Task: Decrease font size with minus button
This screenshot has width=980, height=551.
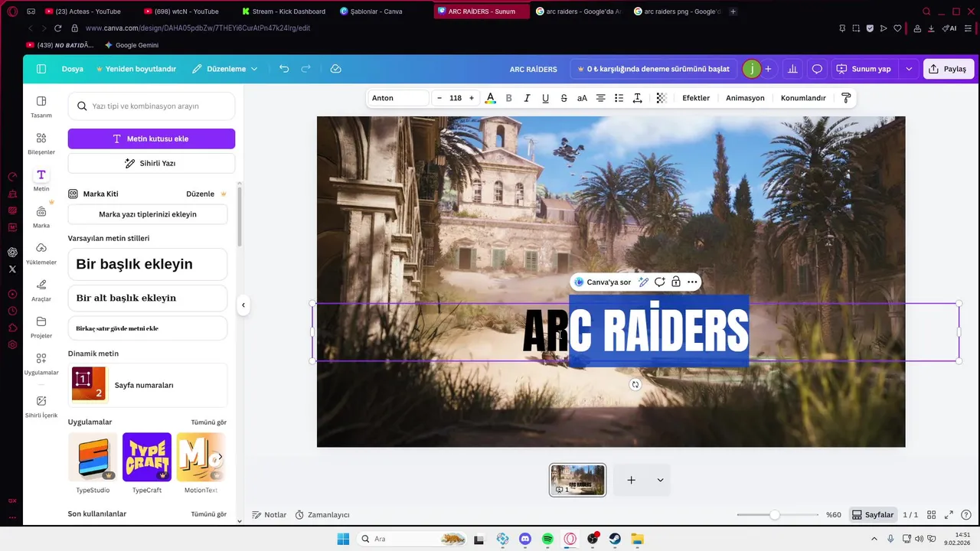Action: pos(439,98)
